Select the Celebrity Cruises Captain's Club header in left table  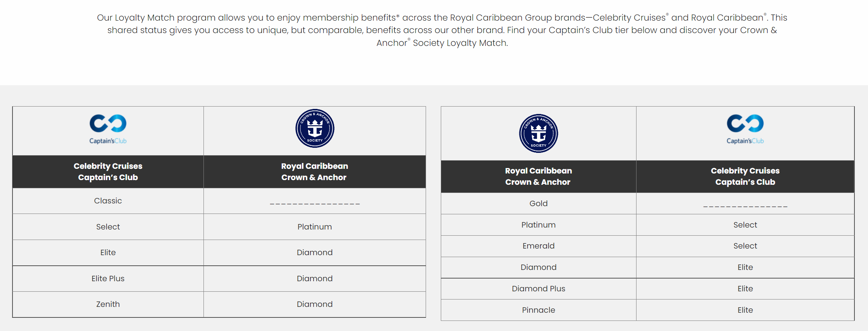pos(108,172)
